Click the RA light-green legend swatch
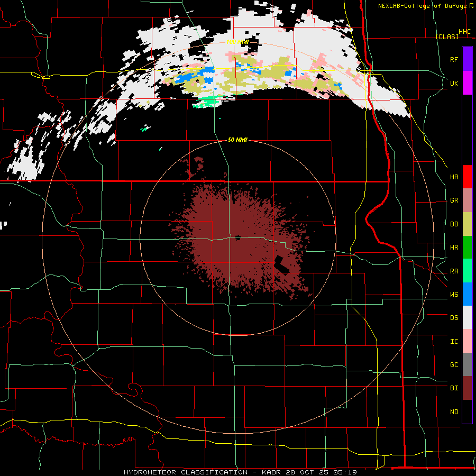 click(467, 271)
